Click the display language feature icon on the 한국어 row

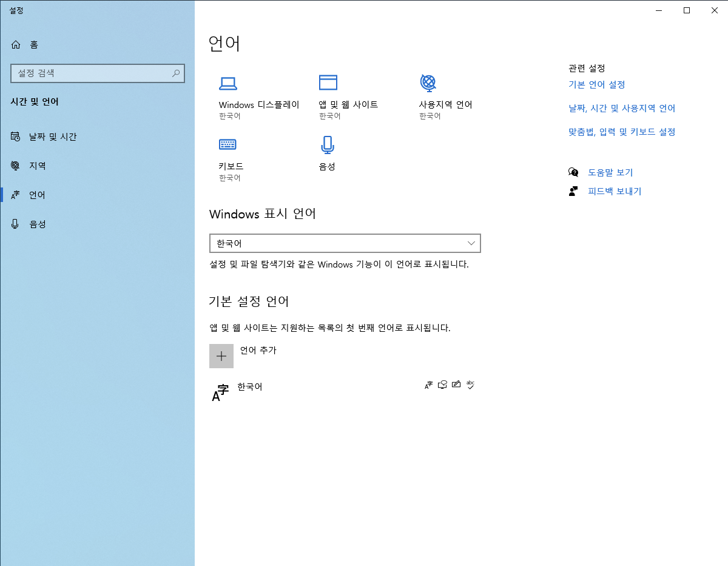point(429,384)
